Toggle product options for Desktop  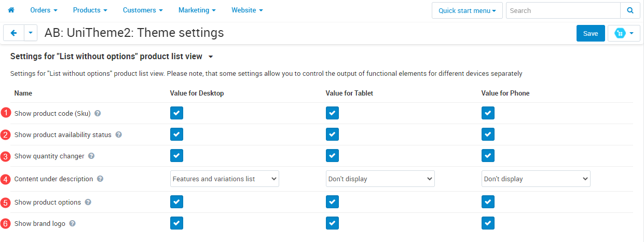pos(176,202)
